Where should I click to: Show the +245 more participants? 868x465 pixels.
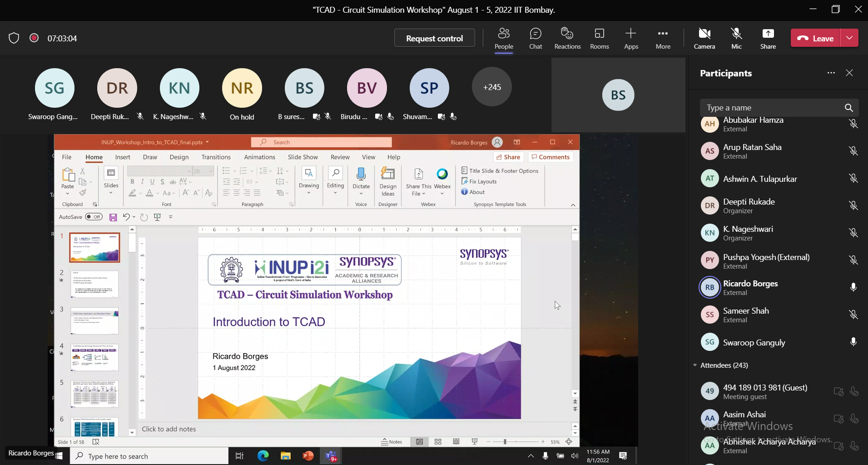click(x=492, y=87)
